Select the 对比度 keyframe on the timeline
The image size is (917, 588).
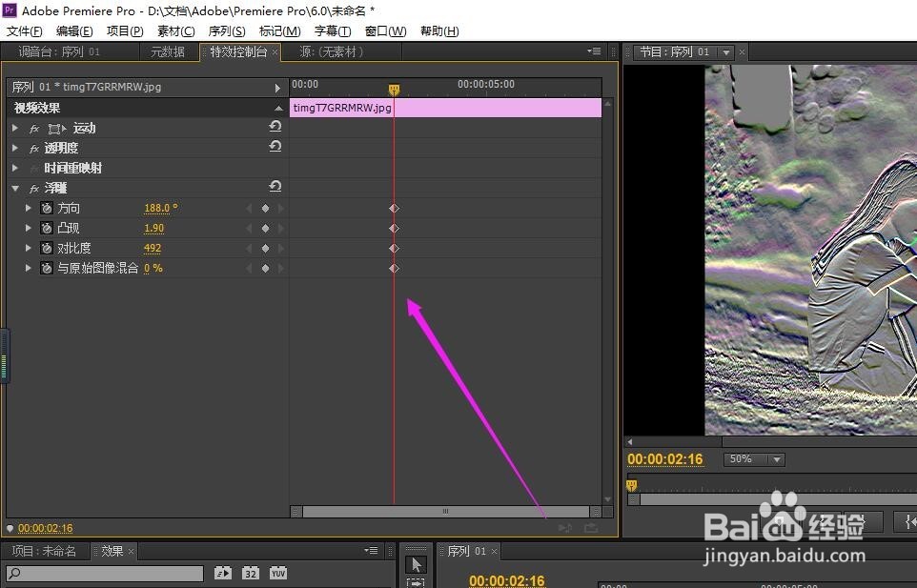point(395,248)
